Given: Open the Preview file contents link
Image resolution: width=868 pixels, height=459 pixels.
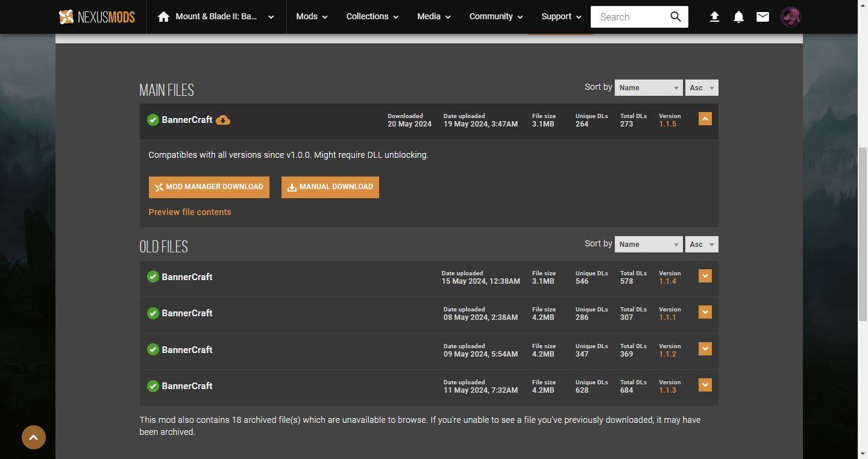Looking at the screenshot, I should 190,212.
